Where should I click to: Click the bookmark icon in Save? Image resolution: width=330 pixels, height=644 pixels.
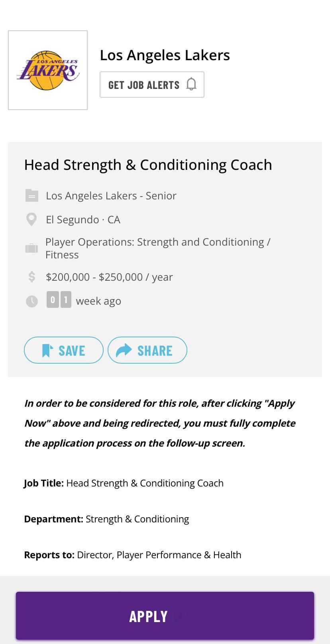click(x=47, y=351)
